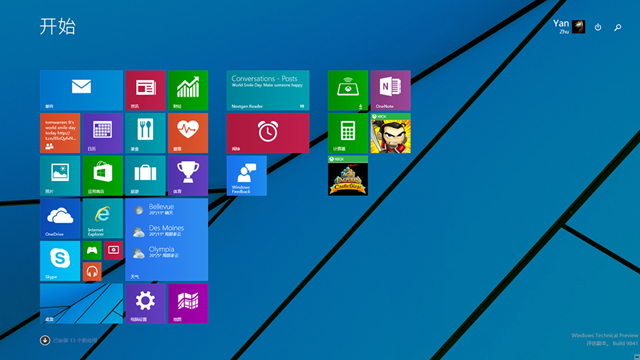Open the Yan Zhu user account menu
Image resolution: width=640 pixels, height=360 pixels.
569,27
